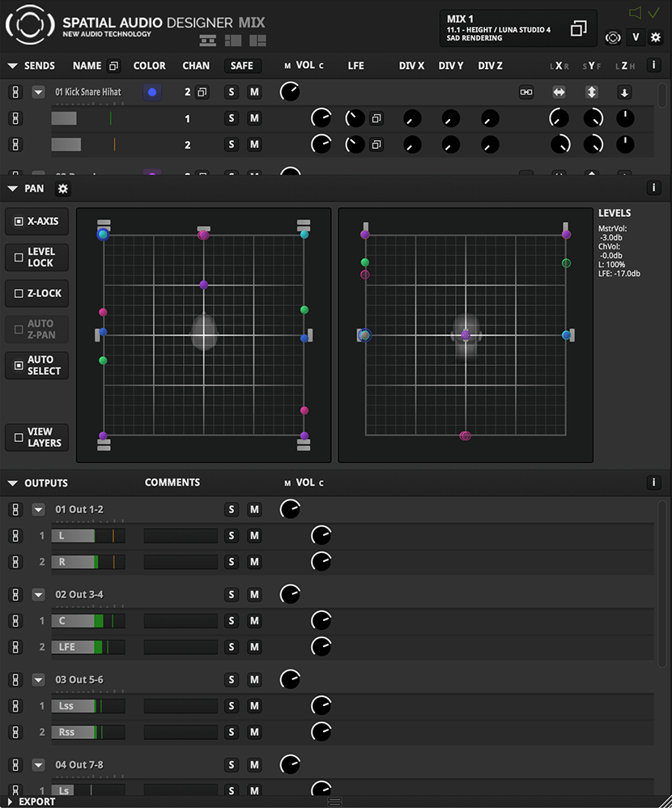Enable Z-Lock in the Pan panel
The width and height of the screenshot is (672, 808).
(x=36, y=293)
